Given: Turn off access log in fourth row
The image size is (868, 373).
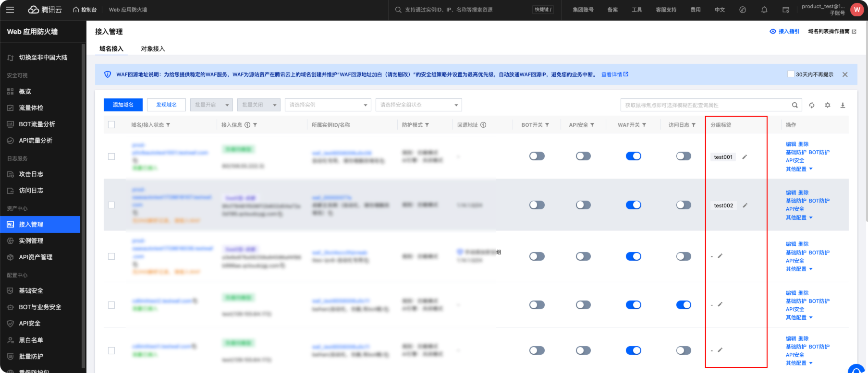Looking at the screenshot, I should [x=683, y=305].
